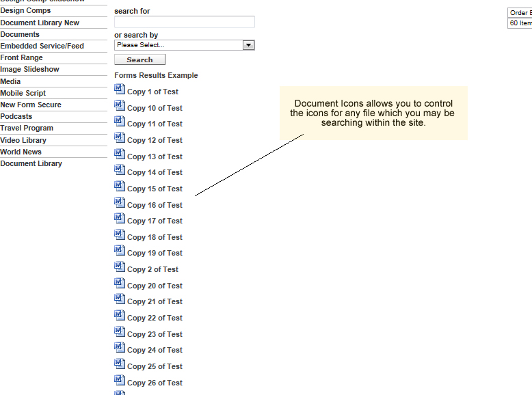Go to Travel Program in the sidebar

(x=27, y=128)
